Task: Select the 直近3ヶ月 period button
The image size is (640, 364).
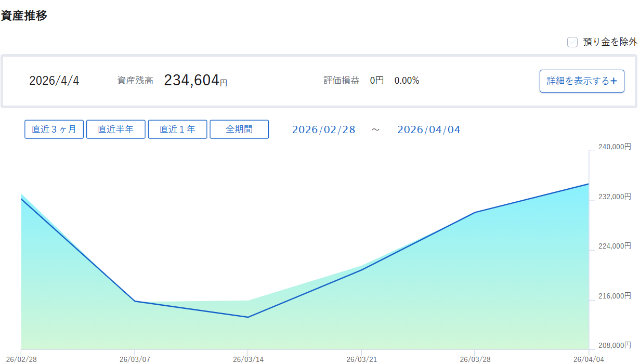Action: (54, 129)
